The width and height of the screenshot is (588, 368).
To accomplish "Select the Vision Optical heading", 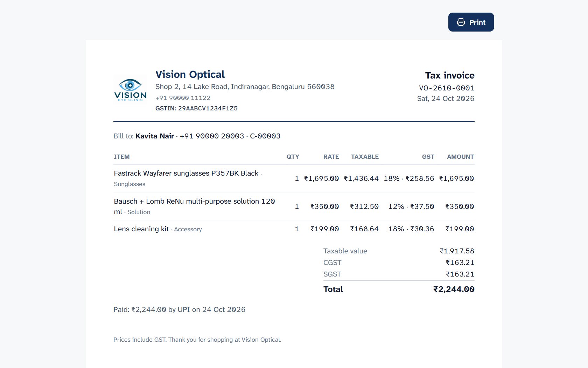I will click(x=190, y=74).
